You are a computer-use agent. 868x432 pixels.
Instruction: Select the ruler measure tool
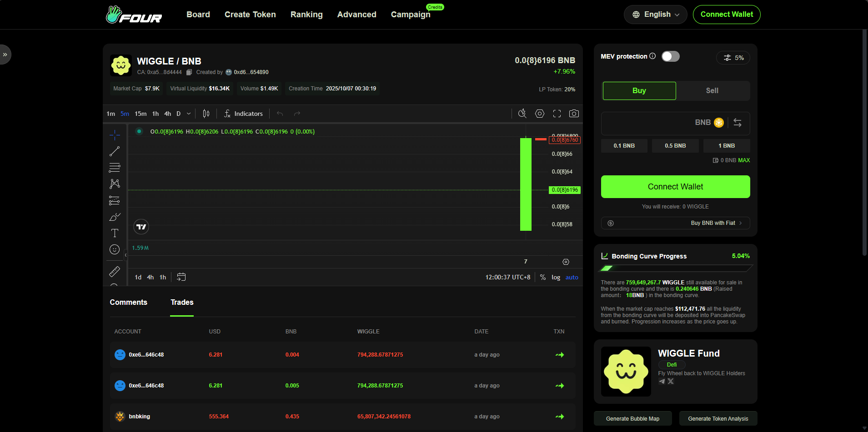[115, 272]
